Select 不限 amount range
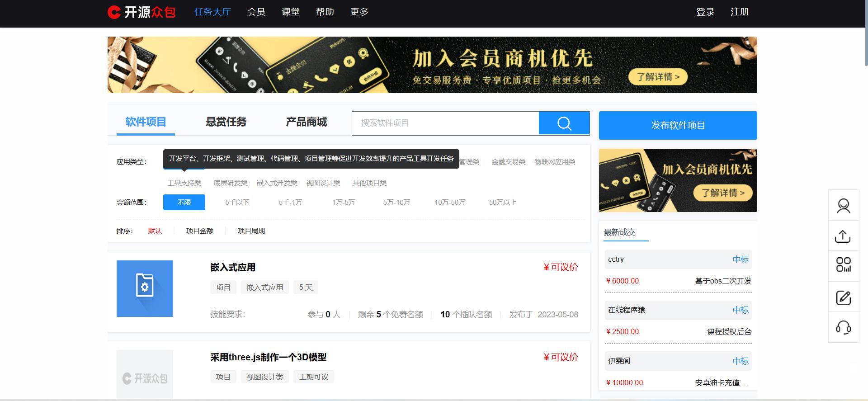Screen dimensions: 868x401 (184, 203)
